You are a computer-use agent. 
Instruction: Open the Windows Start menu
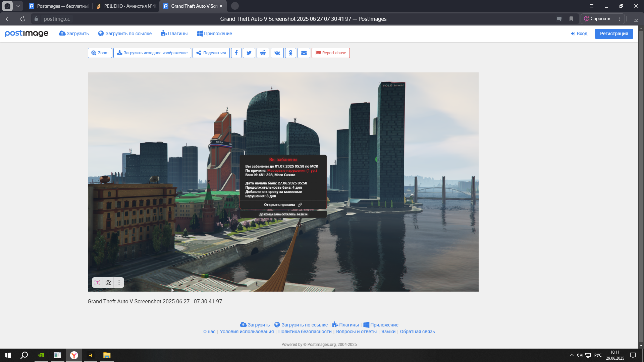8,355
